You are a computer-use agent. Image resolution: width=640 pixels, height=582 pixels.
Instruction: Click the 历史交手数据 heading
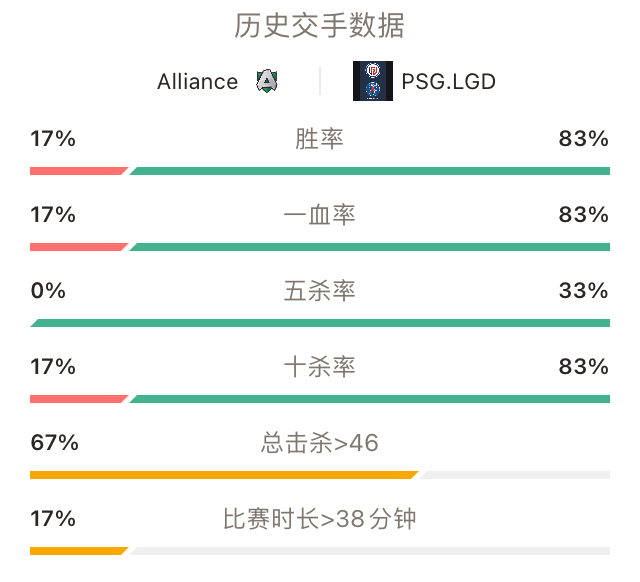coord(320,26)
